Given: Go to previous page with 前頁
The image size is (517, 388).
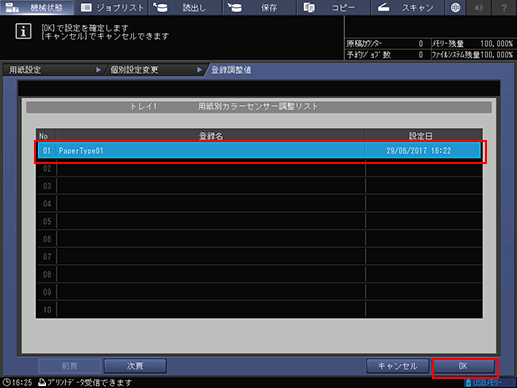Looking at the screenshot, I should [69, 366].
